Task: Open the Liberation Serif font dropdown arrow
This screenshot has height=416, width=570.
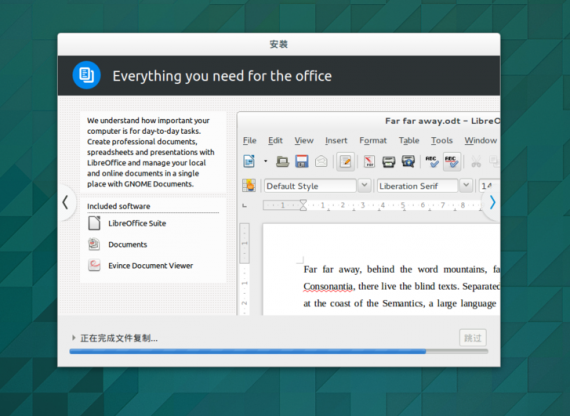Action: [466, 186]
